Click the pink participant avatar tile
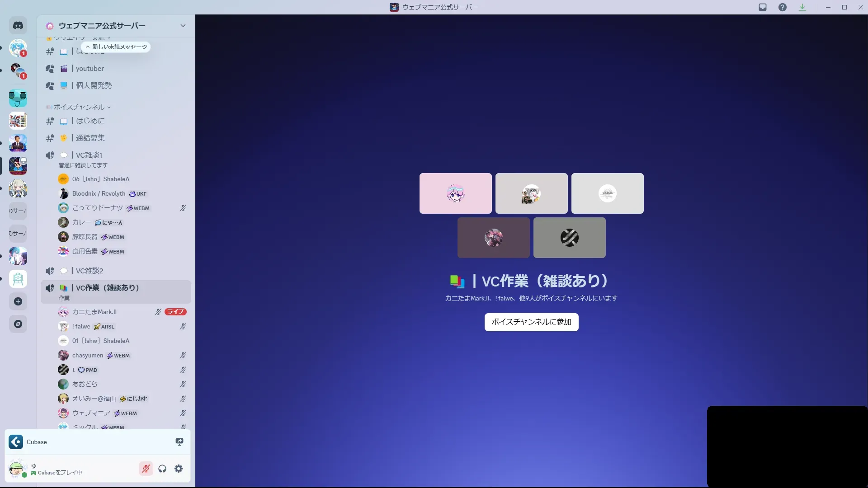Image resolution: width=868 pixels, height=488 pixels. point(455,193)
